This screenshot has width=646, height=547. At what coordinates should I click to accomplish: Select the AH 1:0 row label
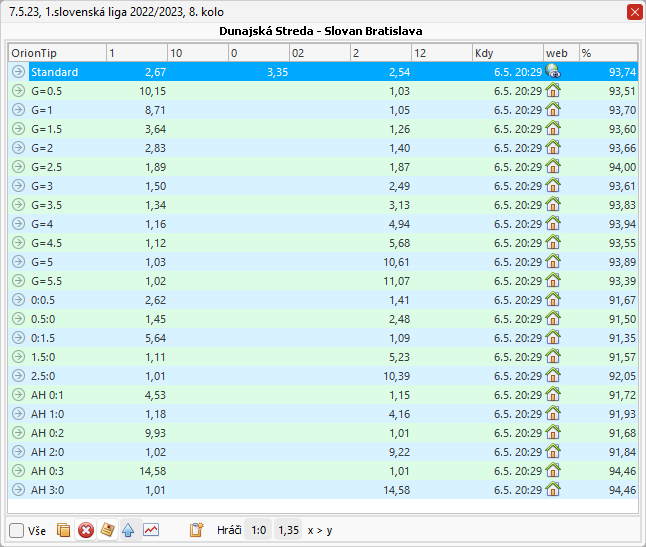(47, 414)
